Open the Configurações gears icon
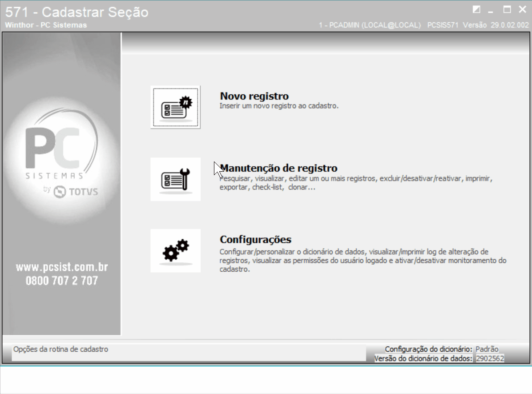The image size is (532, 394). coord(175,250)
